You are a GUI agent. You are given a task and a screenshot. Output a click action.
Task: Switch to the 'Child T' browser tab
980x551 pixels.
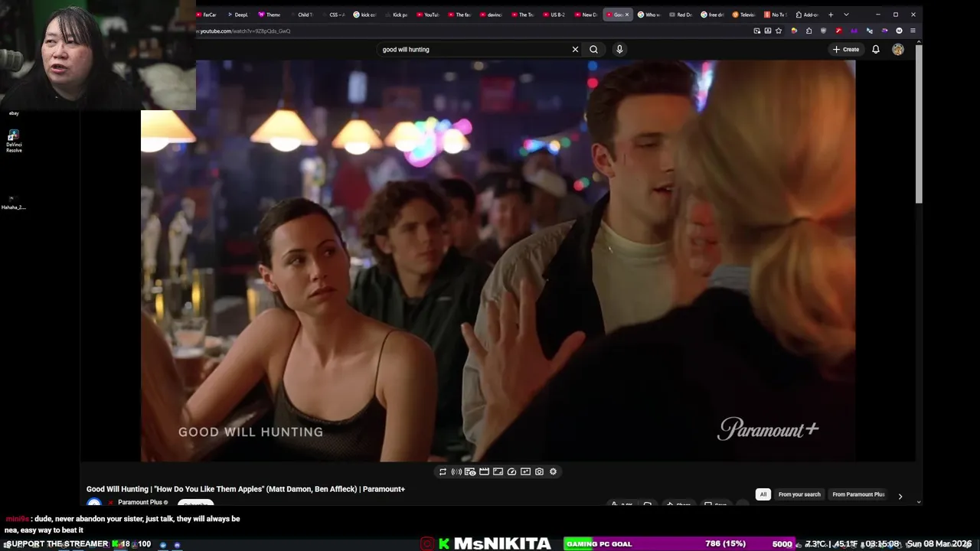pyautogui.click(x=302, y=15)
